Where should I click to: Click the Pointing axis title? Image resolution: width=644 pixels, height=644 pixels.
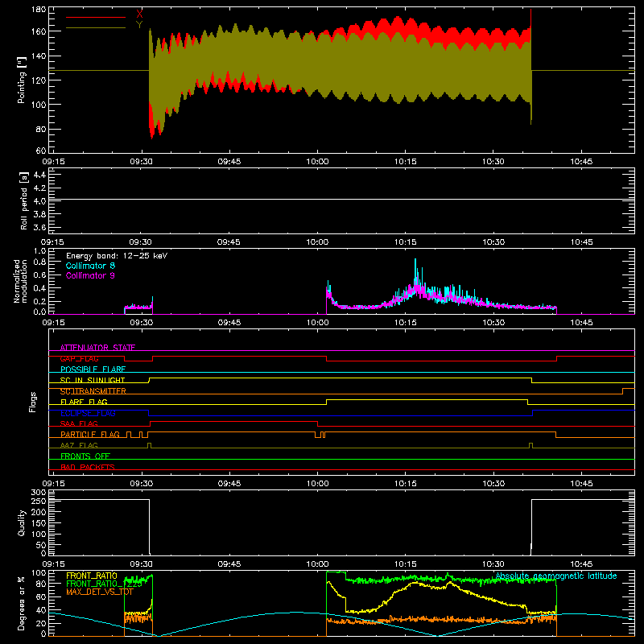click(x=22, y=80)
